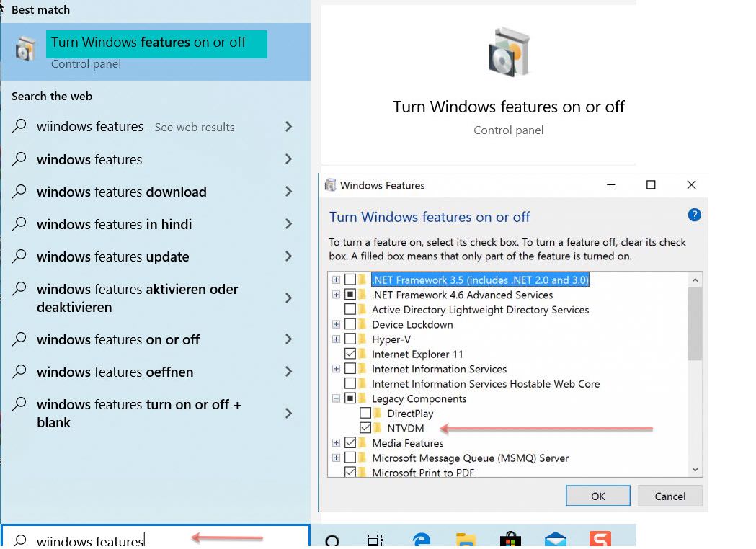Click the Windows Features title bar icon

pos(330,185)
